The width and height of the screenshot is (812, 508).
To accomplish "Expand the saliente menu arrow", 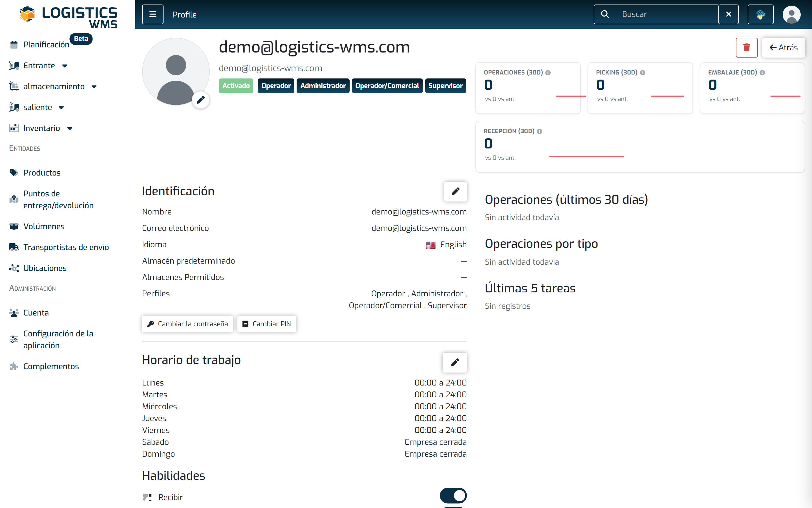I will coord(61,108).
